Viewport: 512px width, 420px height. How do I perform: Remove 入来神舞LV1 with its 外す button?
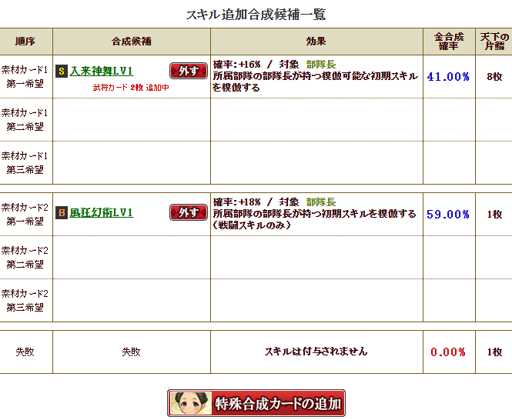189,71
